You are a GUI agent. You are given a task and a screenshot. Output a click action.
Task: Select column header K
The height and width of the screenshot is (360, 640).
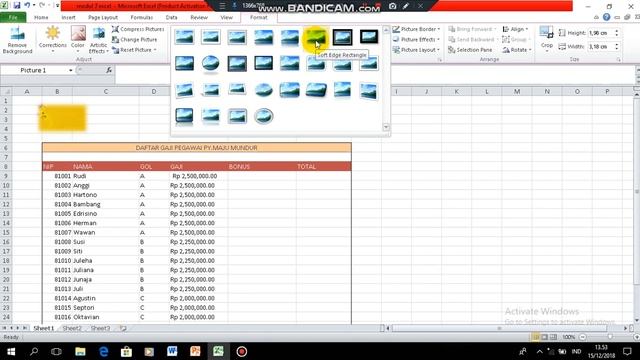(x=456, y=91)
